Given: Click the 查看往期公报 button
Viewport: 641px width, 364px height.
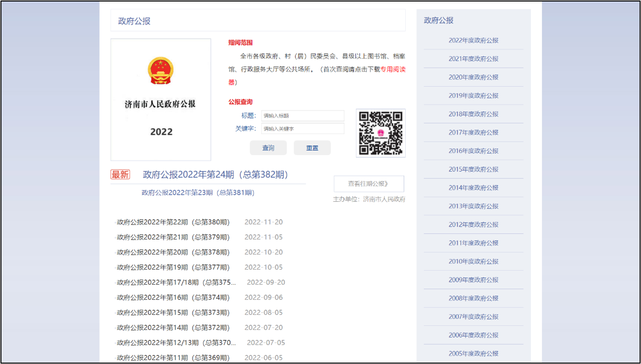Looking at the screenshot, I should [369, 184].
